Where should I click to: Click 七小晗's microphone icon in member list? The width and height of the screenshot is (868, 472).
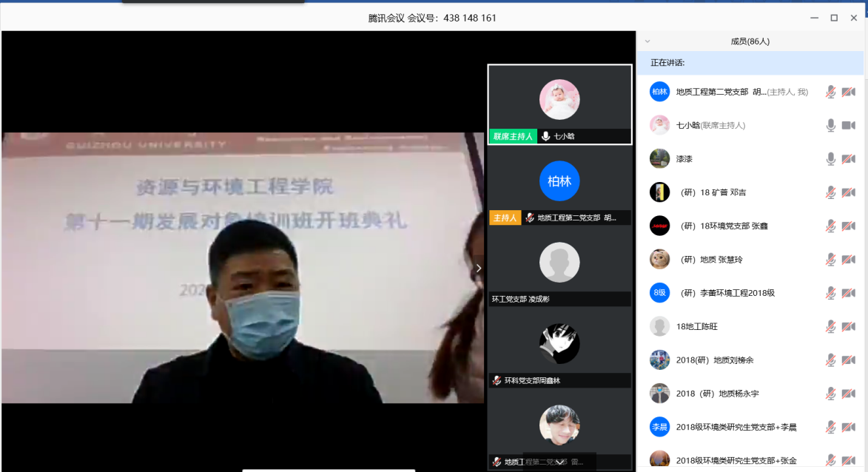pos(831,126)
